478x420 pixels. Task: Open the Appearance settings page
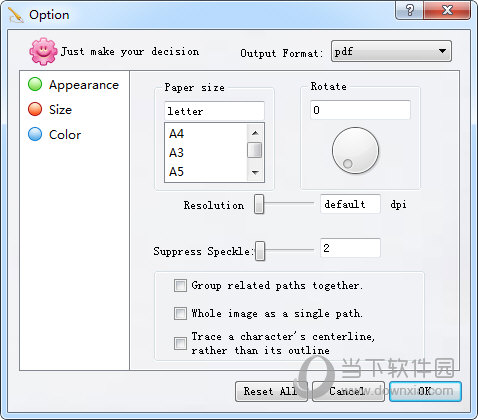click(x=84, y=85)
